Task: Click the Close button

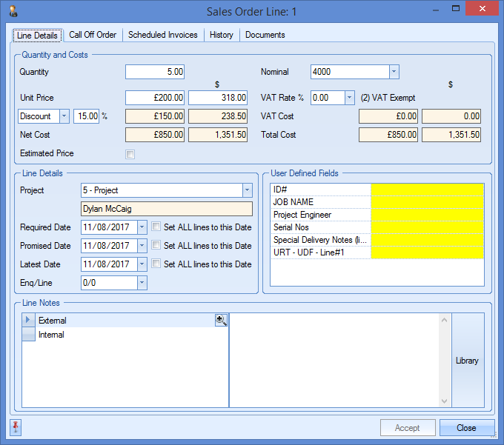Action: (466, 428)
